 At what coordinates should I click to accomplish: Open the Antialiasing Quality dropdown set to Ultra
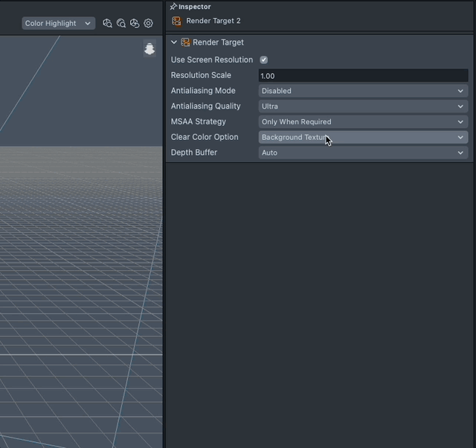pyautogui.click(x=363, y=106)
